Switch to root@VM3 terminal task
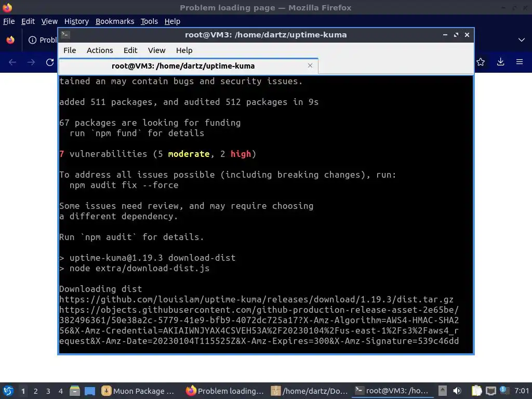This screenshot has height=399, width=532. [393, 391]
